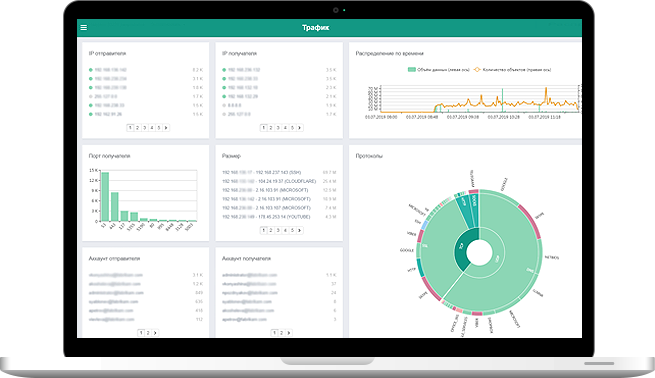Image resolution: width=655 pixels, height=378 pixels.
Task: Open page 2 of Аккаунт получателя
Action: pyautogui.click(x=282, y=333)
